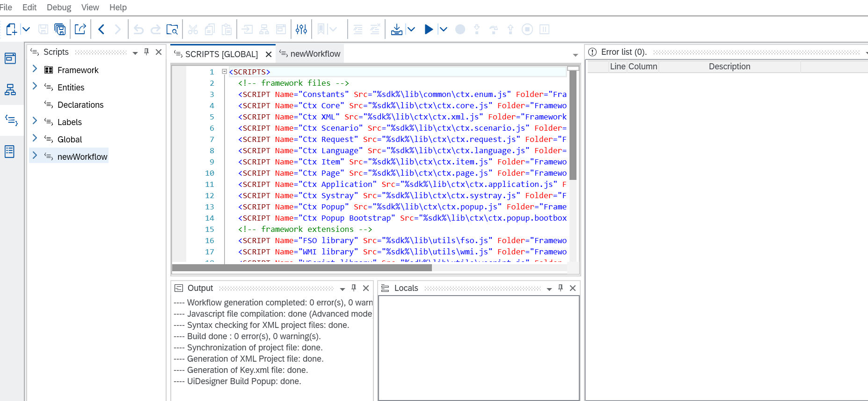Expand the Framework tree node
The height and width of the screenshot is (401, 868).
click(35, 69)
